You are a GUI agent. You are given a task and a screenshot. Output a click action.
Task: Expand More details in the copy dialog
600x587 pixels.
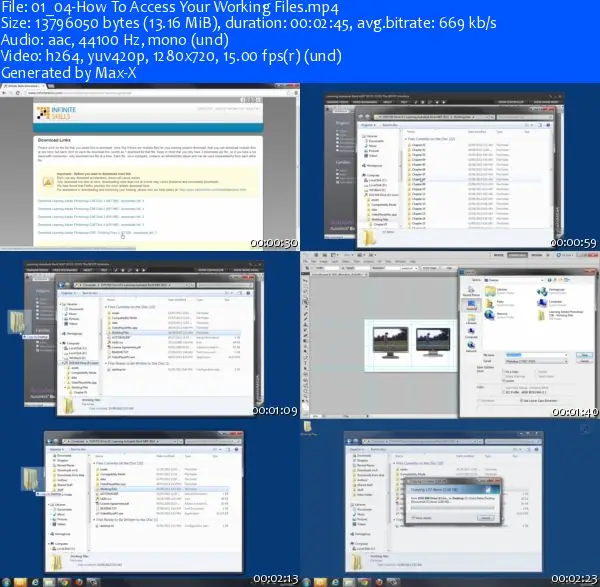pyautogui.click(x=421, y=518)
